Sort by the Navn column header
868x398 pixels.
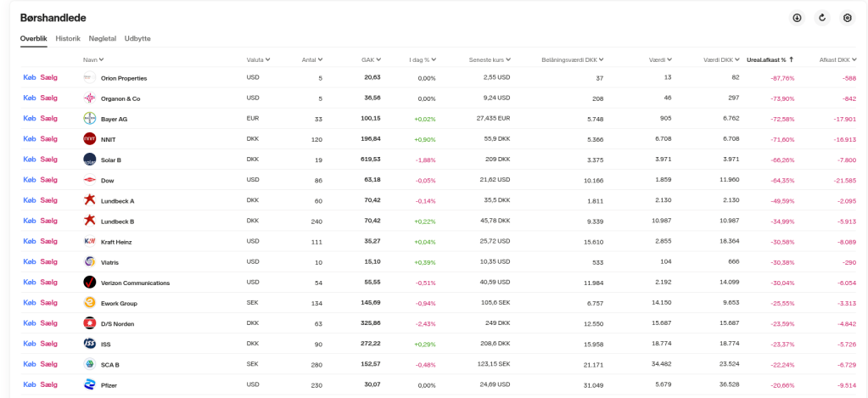pos(93,59)
